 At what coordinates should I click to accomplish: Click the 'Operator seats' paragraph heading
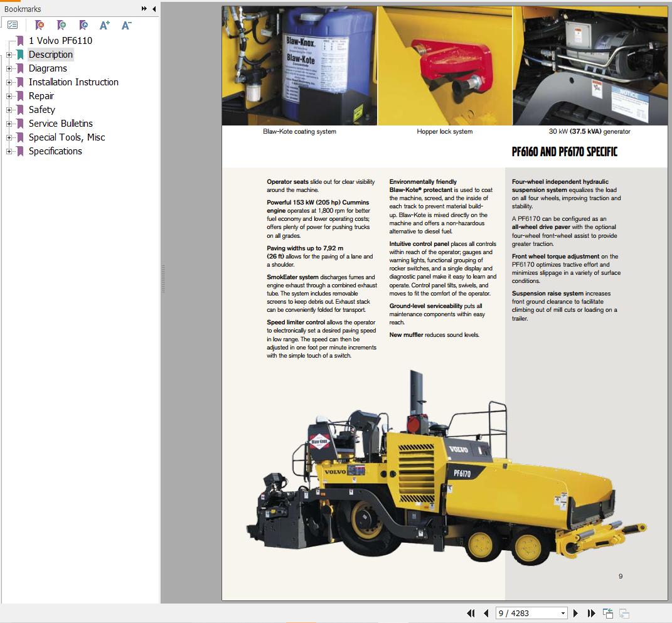click(x=287, y=182)
